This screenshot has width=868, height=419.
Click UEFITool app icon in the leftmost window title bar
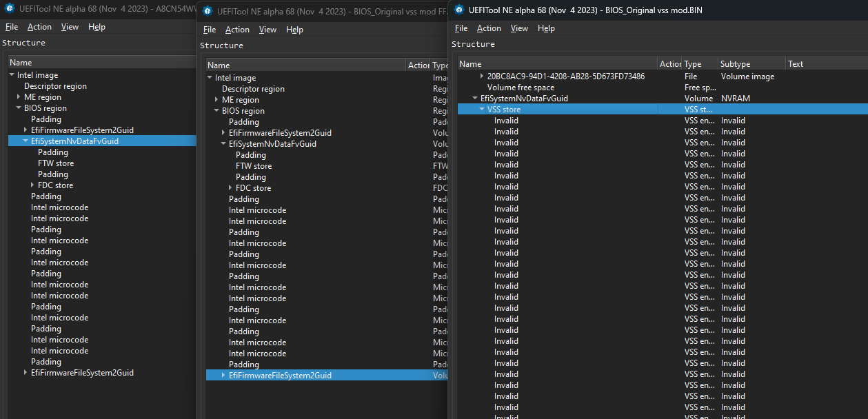coord(10,8)
